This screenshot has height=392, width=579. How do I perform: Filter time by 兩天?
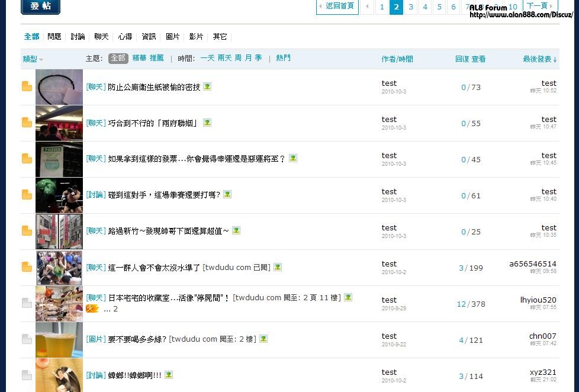(224, 58)
